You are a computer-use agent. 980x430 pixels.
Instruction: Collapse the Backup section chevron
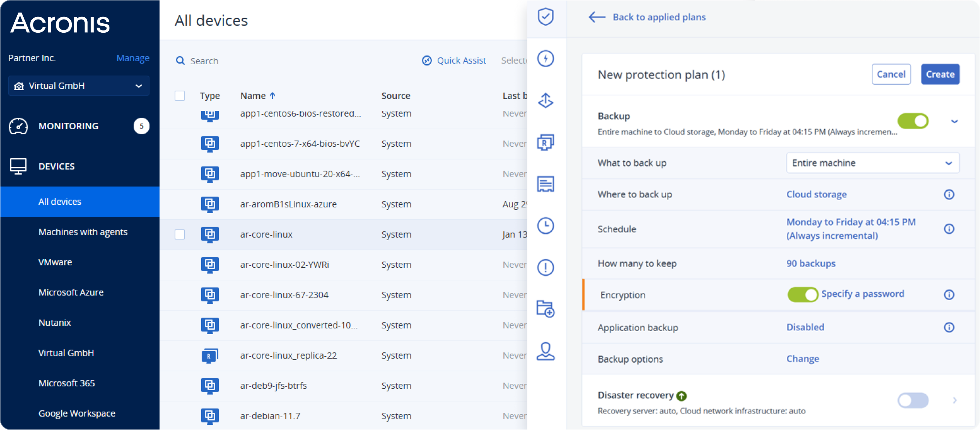(954, 121)
